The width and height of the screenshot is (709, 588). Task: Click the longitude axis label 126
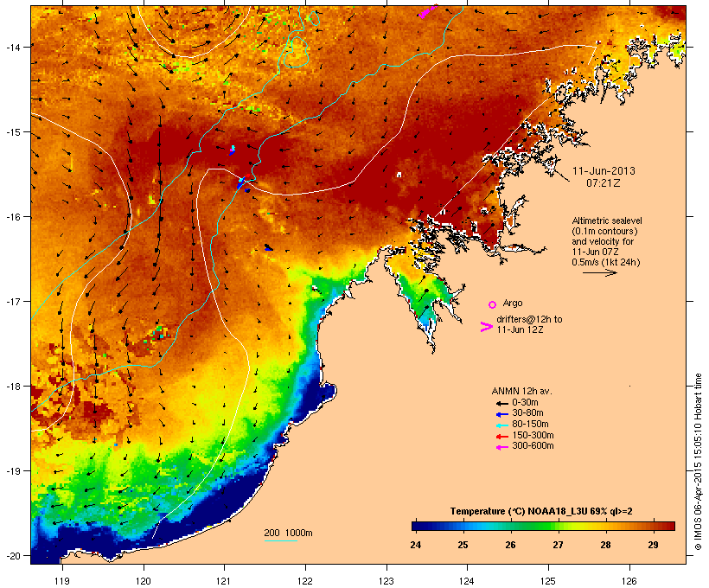(x=629, y=581)
